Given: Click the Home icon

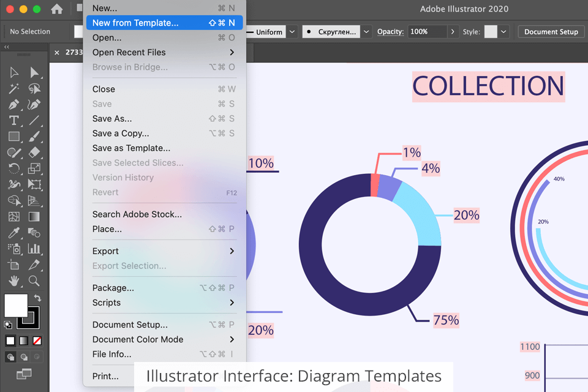Looking at the screenshot, I should [57, 9].
